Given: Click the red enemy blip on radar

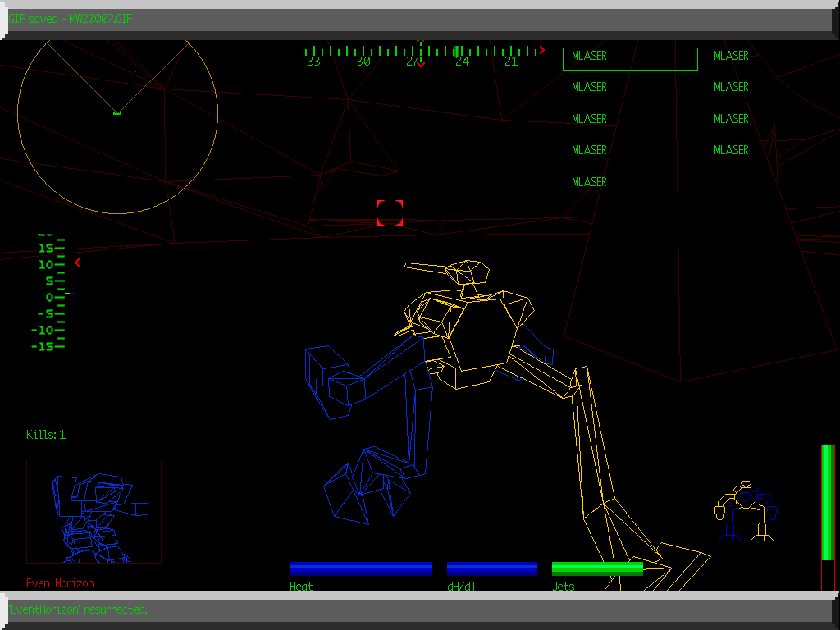Looking at the screenshot, I should click(x=134, y=72).
